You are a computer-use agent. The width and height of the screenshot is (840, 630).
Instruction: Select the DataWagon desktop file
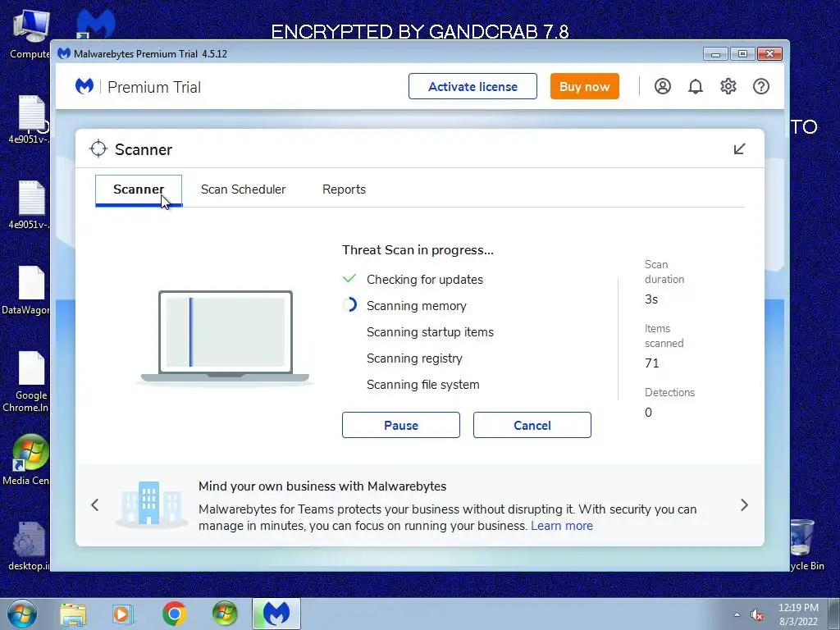25,290
